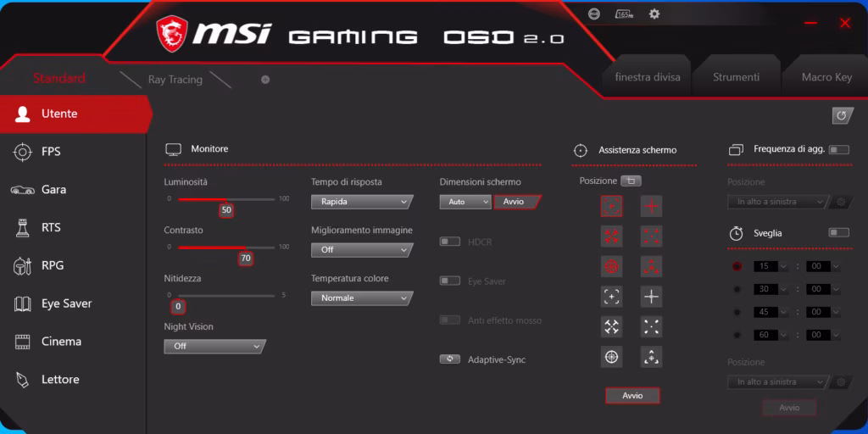The height and width of the screenshot is (434, 868).
Task: Reset settings with the circular arrow icon
Action: coord(842,115)
